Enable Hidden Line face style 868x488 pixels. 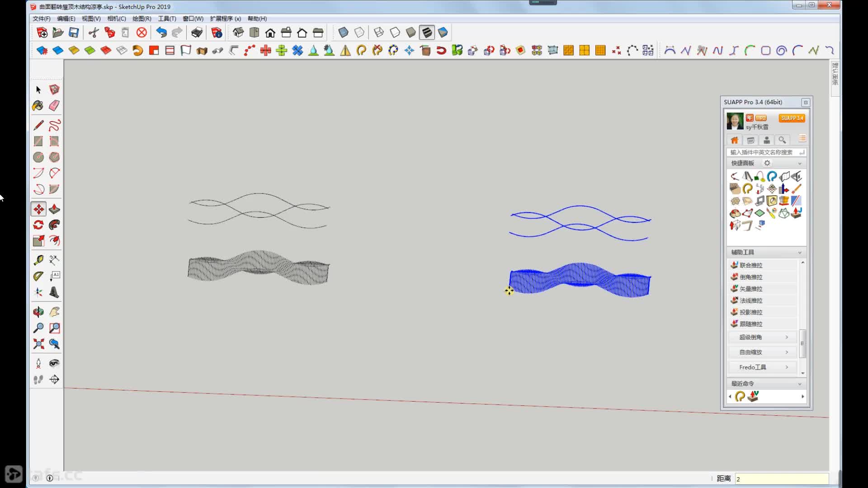tap(395, 33)
